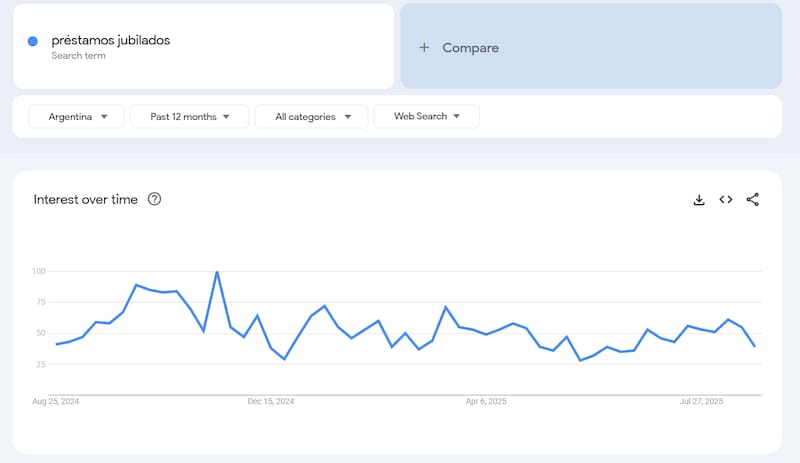
Task: Click the blue dot beside search term
Action: [33, 41]
